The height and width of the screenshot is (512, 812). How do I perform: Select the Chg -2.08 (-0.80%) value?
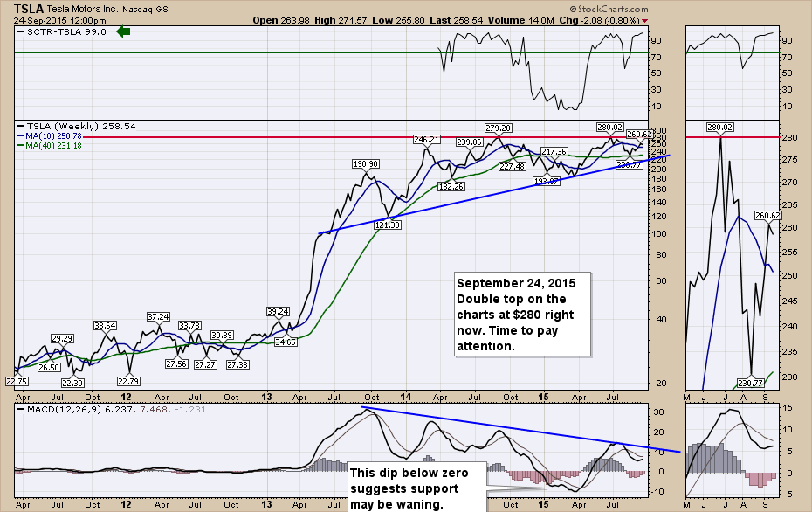(x=599, y=21)
